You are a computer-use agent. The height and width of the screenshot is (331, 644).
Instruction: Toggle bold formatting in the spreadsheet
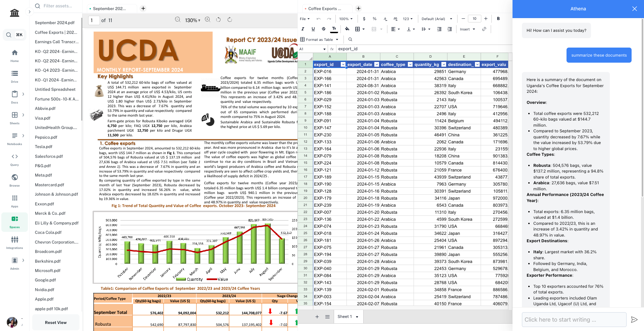[498, 19]
